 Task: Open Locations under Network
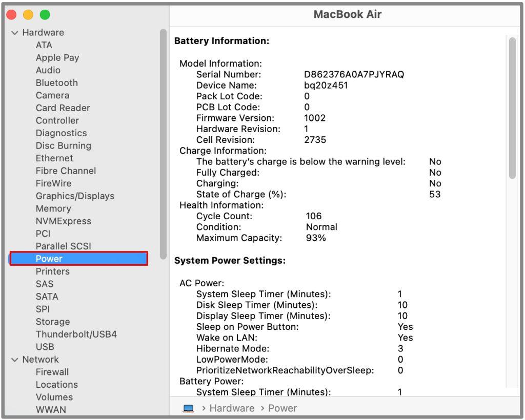[x=57, y=385]
